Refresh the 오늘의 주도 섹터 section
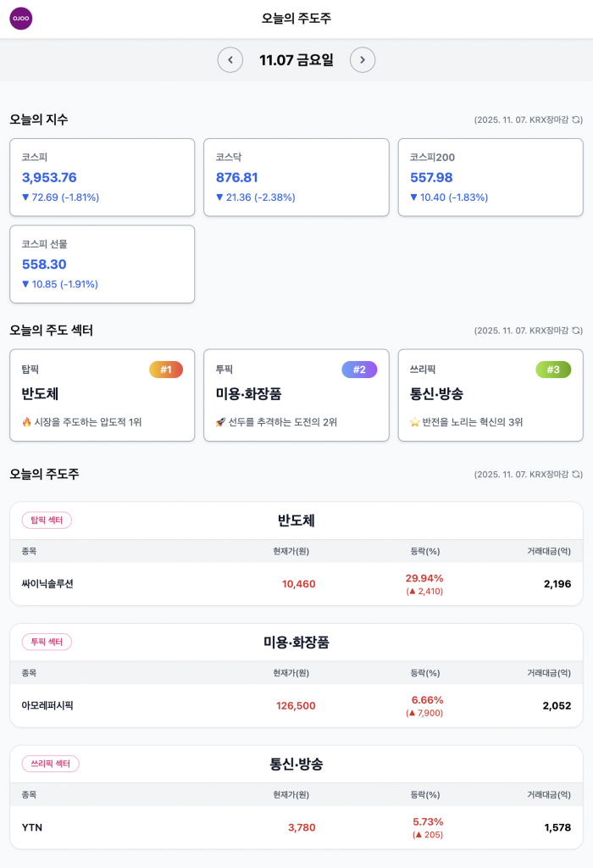 [577, 331]
